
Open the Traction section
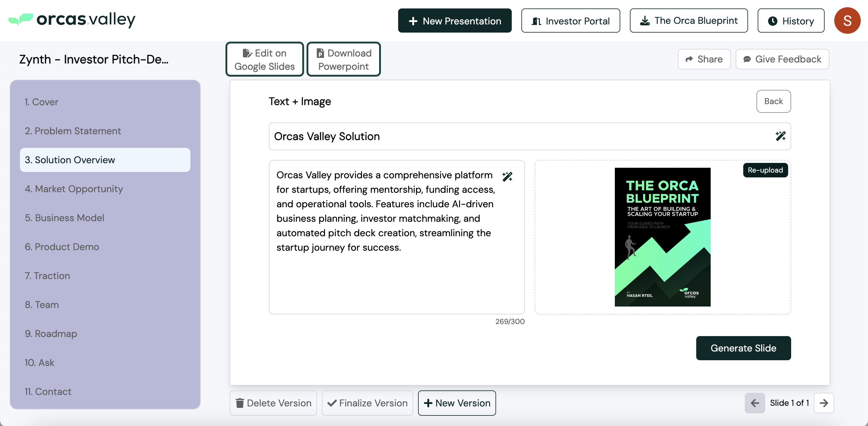(47, 275)
